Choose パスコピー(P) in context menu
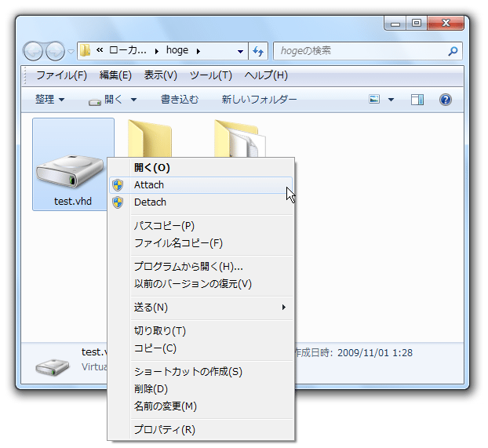Viewport: 488px width, 448px height. pos(201,226)
